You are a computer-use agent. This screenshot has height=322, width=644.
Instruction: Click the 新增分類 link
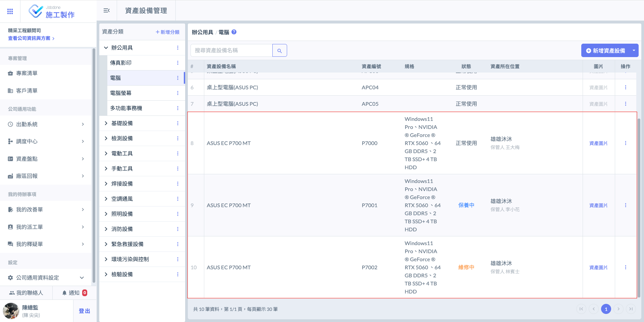[x=167, y=32]
